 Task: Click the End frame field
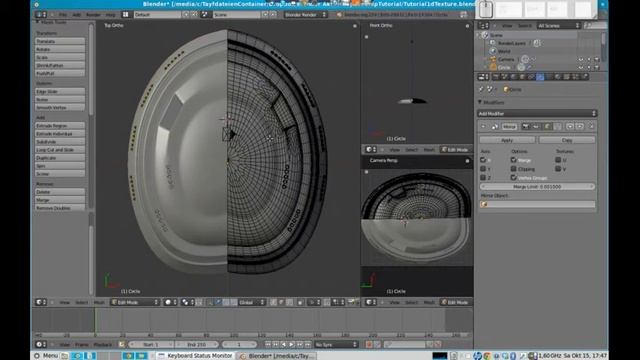coord(197,345)
